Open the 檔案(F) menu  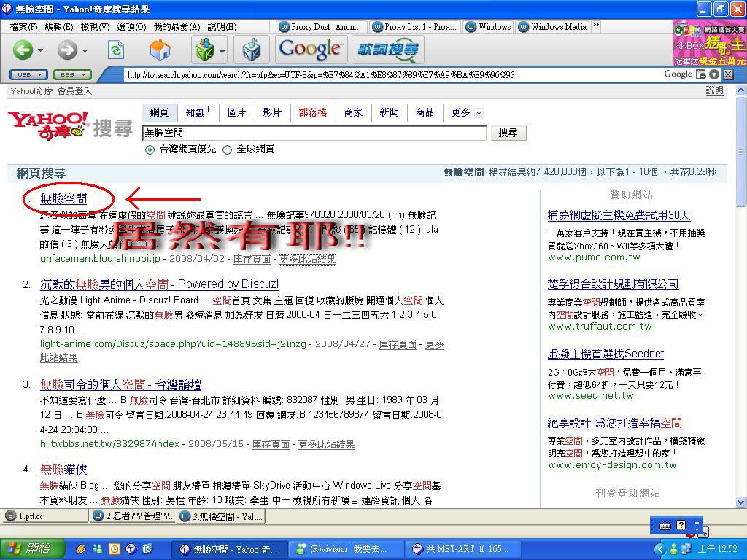tap(23, 27)
